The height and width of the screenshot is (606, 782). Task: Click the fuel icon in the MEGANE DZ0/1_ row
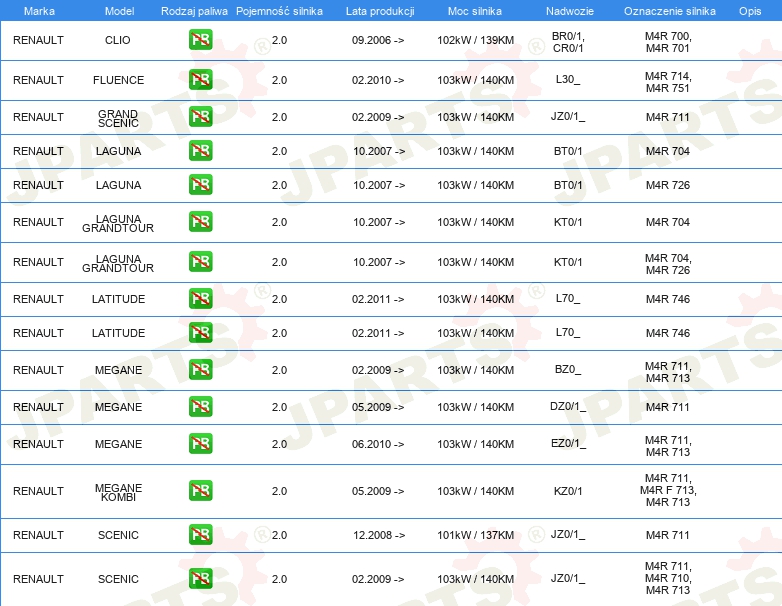point(200,406)
